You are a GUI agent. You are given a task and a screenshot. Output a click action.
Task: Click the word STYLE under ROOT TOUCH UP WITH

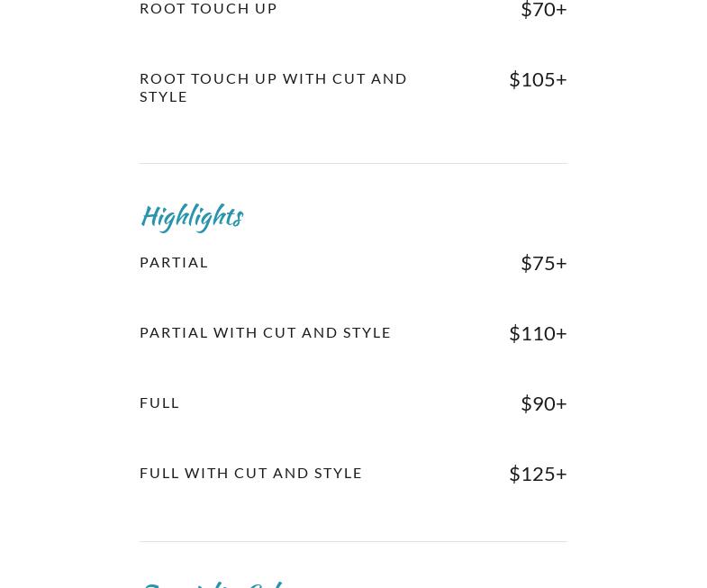(164, 96)
